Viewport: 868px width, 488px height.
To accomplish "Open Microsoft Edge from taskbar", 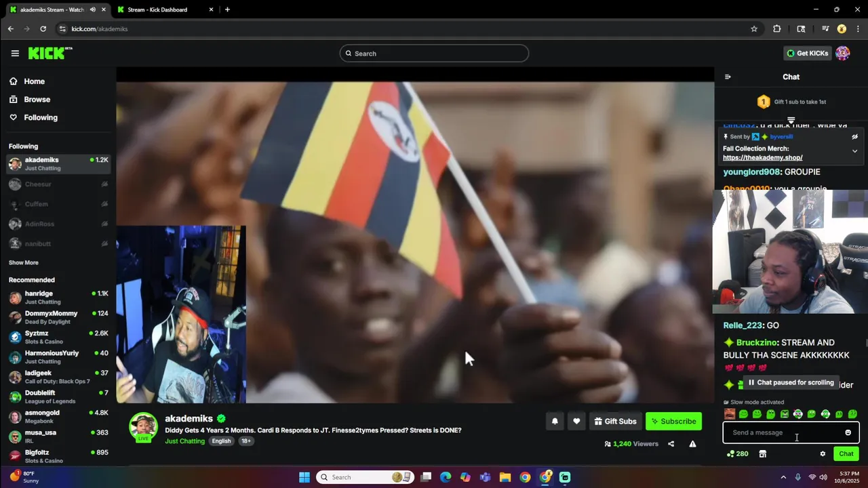I will (446, 477).
